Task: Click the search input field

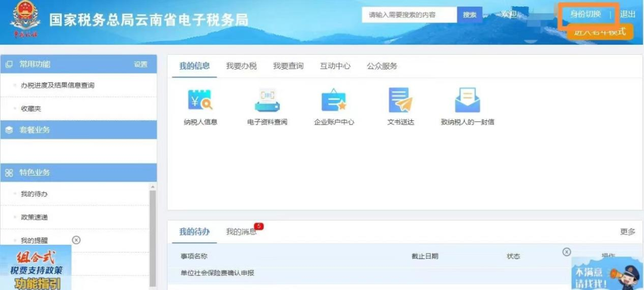Action: coord(410,15)
